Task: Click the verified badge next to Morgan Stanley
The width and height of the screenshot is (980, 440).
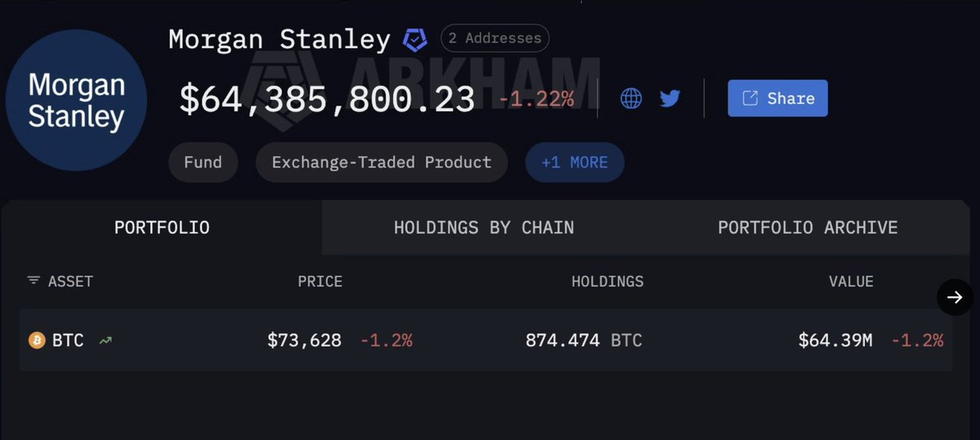Action: point(415,39)
